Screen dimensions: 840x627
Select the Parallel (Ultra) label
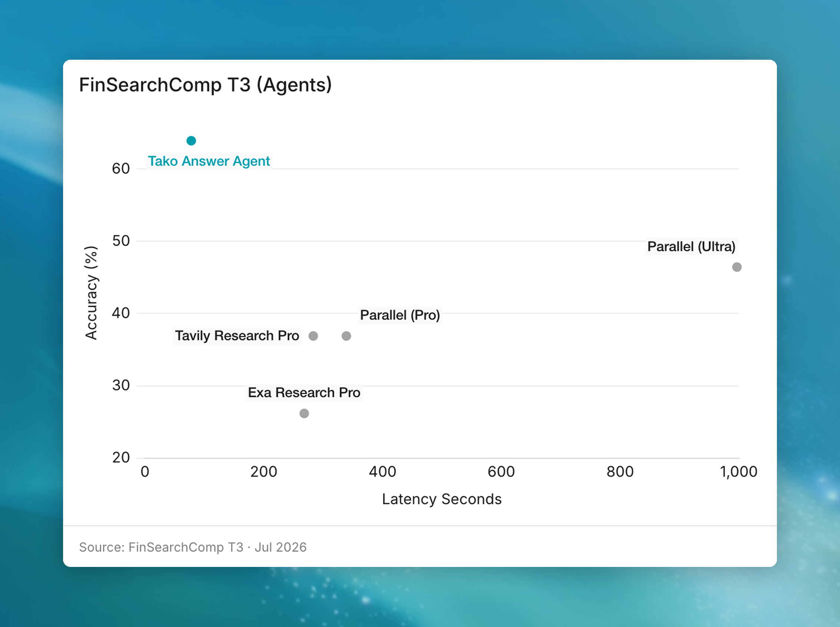pos(691,247)
